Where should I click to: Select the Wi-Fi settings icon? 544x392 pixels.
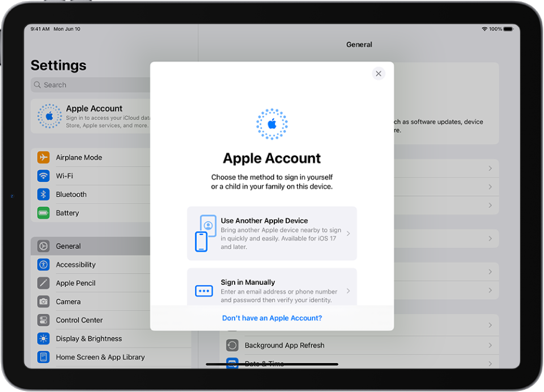pyautogui.click(x=44, y=176)
